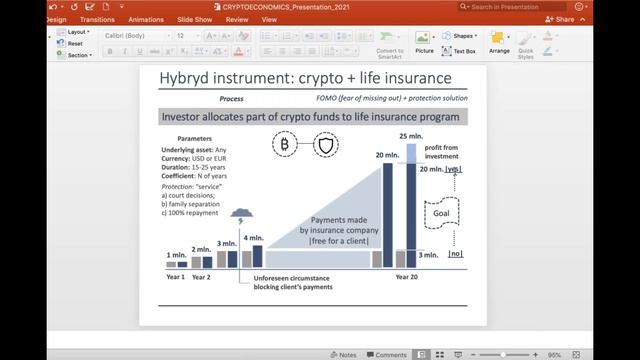Justify the text
This screenshot has width=640, height=360.
point(312,51)
